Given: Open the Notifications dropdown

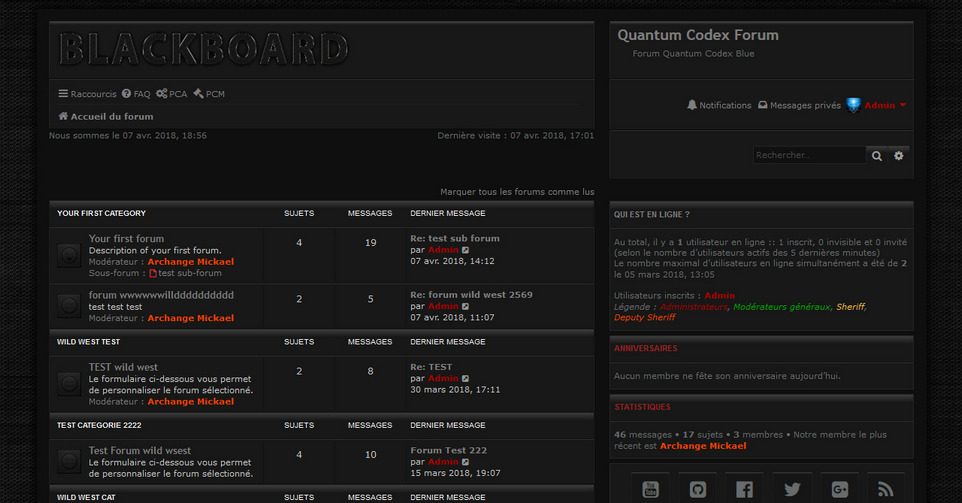Looking at the screenshot, I should 719,105.
